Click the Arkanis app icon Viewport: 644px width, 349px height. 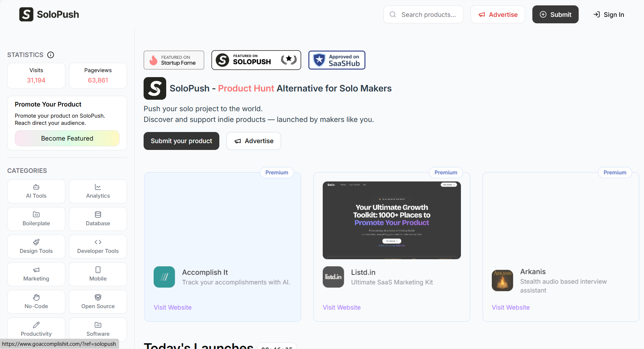coord(503,280)
